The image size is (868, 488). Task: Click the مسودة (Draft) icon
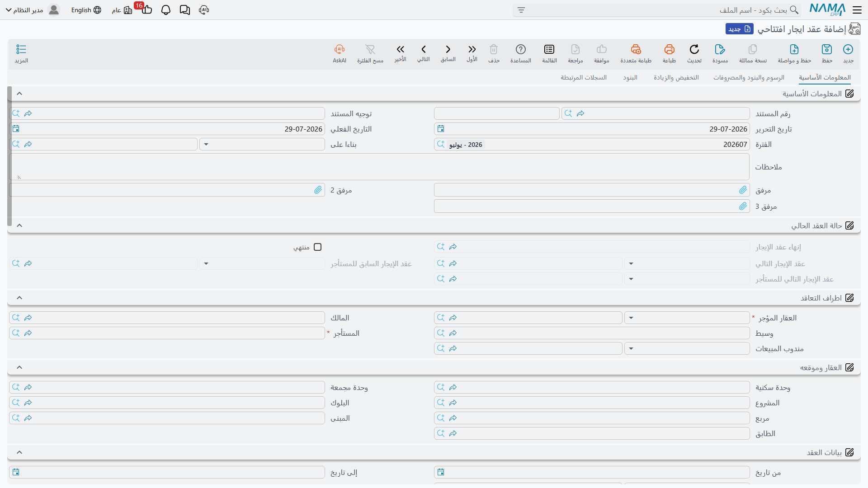(720, 50)
